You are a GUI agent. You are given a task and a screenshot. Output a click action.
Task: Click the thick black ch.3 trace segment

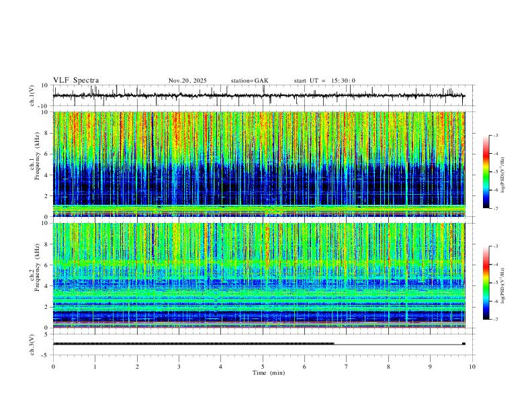tap(193, 344)
